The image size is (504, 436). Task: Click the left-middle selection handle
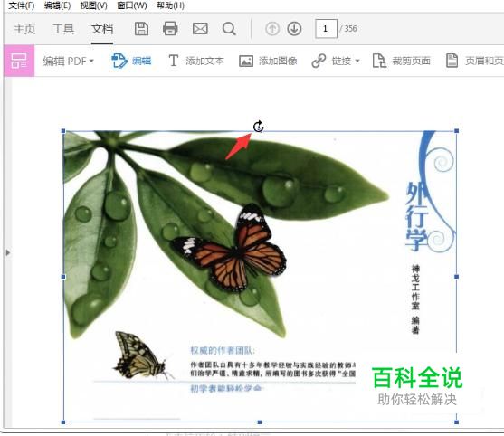pyautogui.click(x=63, y=276)
